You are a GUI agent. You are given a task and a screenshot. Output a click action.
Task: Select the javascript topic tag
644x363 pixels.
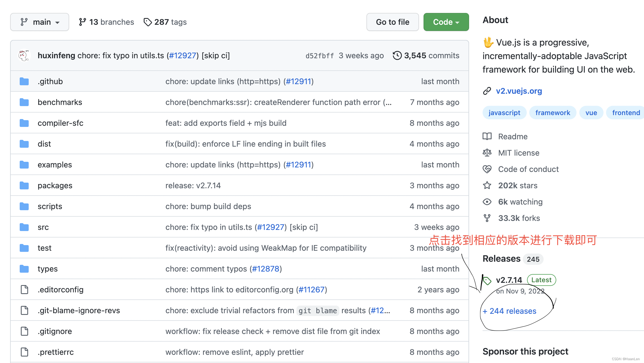(504, 113)
